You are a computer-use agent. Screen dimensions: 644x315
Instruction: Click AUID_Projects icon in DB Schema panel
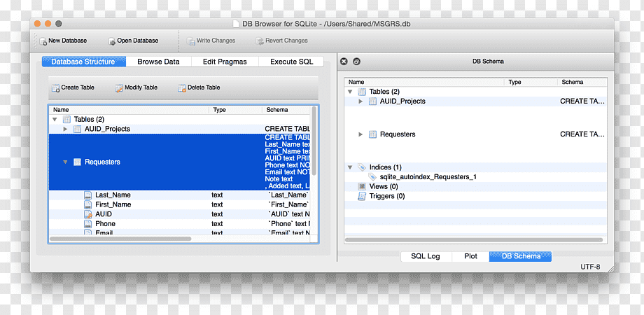[372, 101]
